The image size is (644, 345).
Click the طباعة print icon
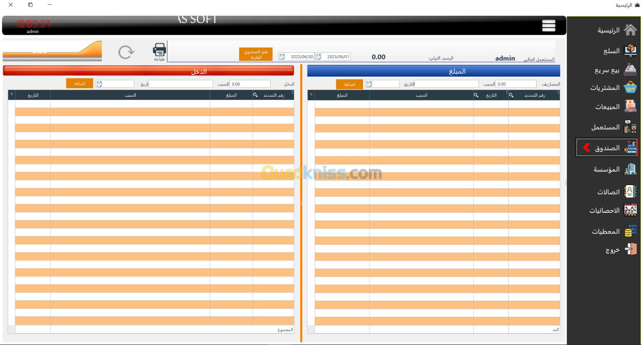[159, 50]
